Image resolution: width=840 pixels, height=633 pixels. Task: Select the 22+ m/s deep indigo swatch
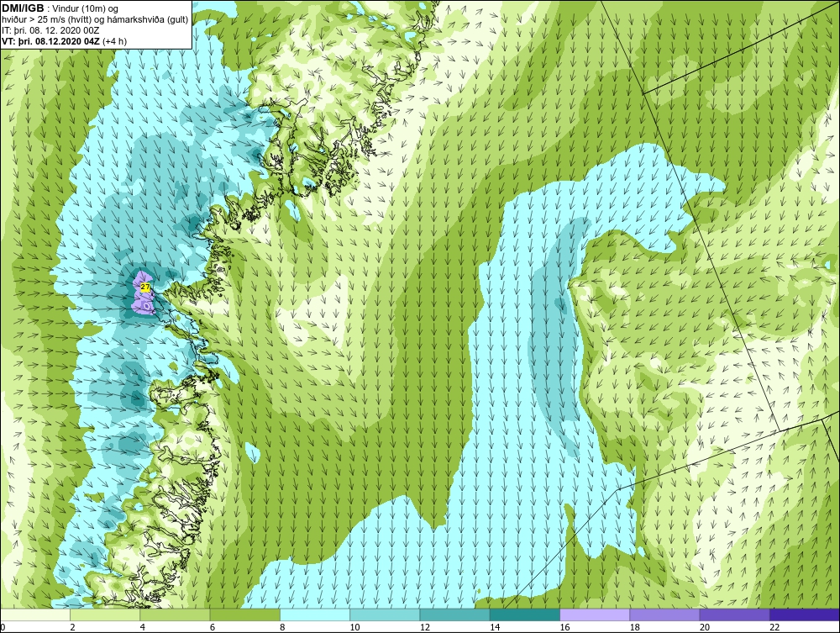pos(805,615)
